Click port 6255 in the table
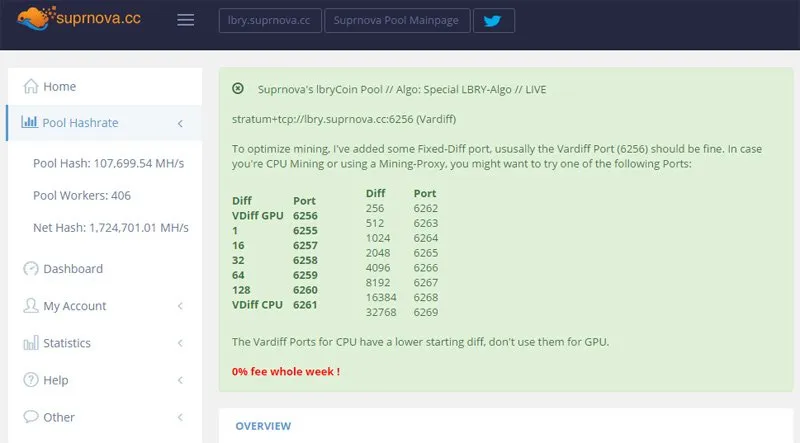Screen dimensions: 800x443 [x=305, y=230]
